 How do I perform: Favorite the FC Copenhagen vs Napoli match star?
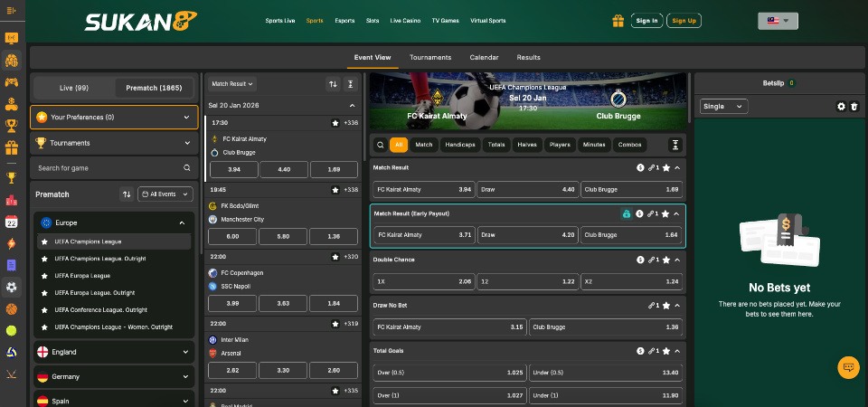(x=335, y=257)
